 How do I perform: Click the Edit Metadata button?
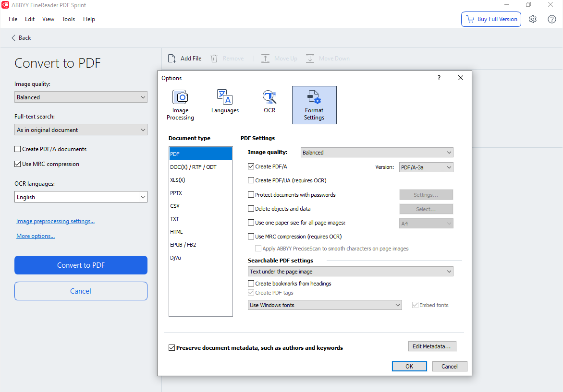[x=432, y=346]
